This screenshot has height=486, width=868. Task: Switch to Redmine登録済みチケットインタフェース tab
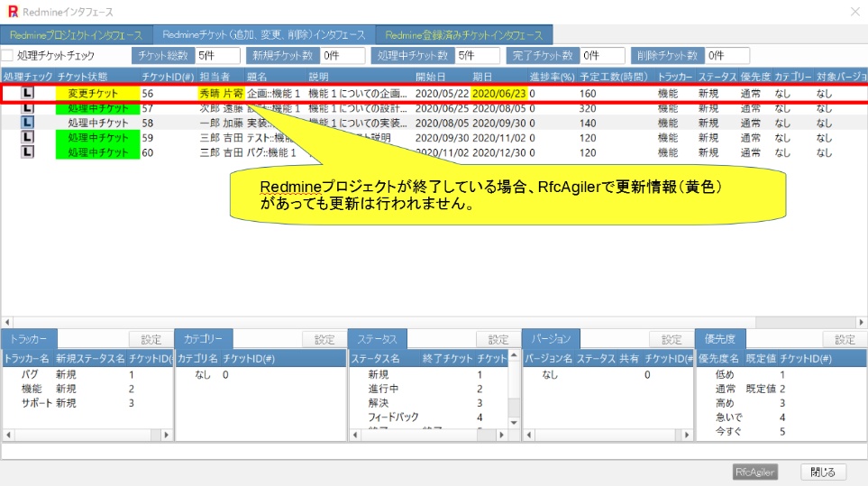point(464,35)
